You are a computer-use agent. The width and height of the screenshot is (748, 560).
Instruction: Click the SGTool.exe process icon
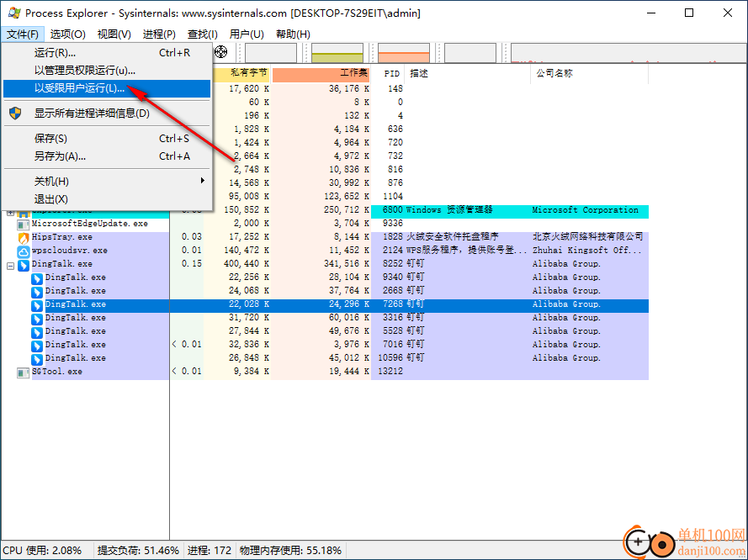[23, 372]
